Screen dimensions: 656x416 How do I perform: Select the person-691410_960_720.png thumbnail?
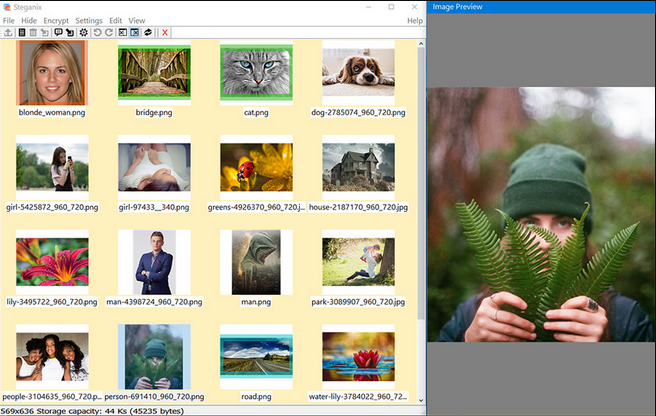(154, 357)
